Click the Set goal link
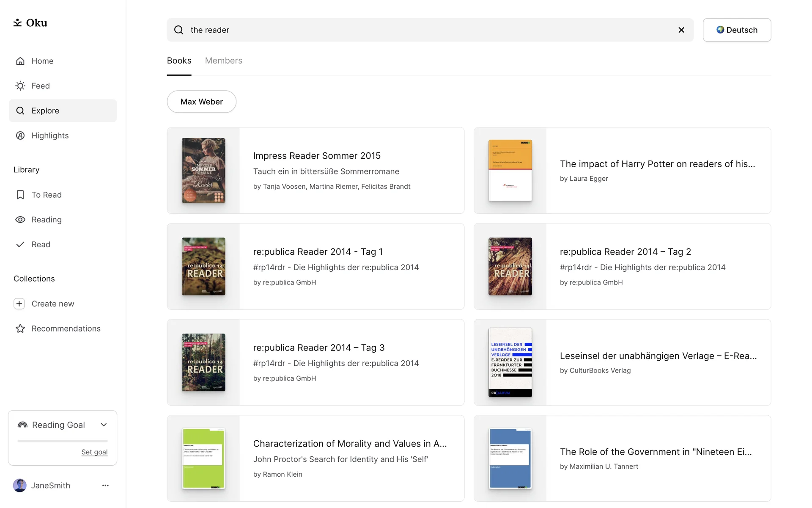Viewport: 812px width, 508px height. click(x=94, y=452)
